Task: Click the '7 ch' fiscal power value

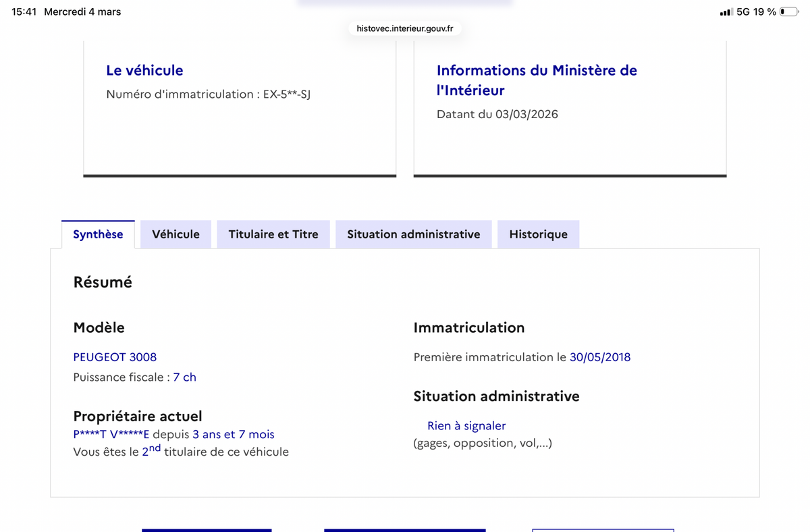Action: [184, 377]
